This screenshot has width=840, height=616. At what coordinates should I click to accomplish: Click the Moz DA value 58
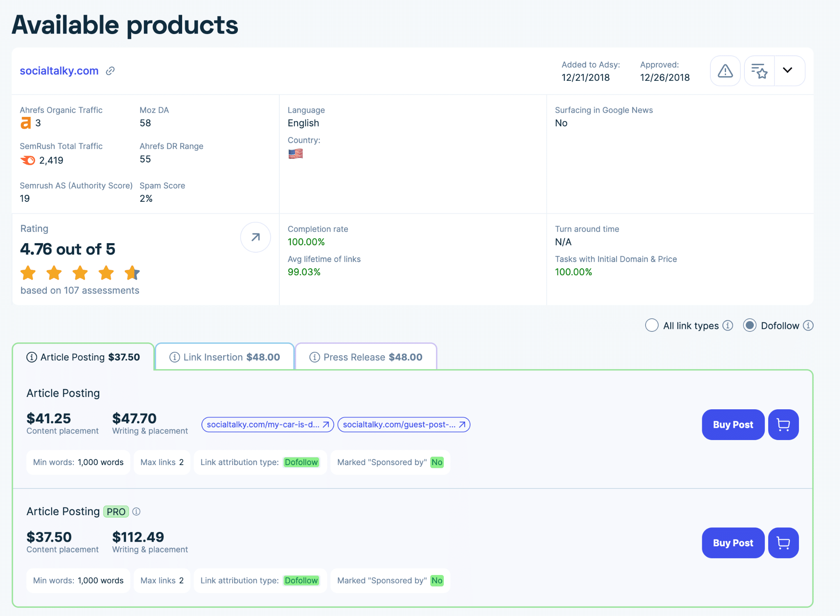[145, 123]
